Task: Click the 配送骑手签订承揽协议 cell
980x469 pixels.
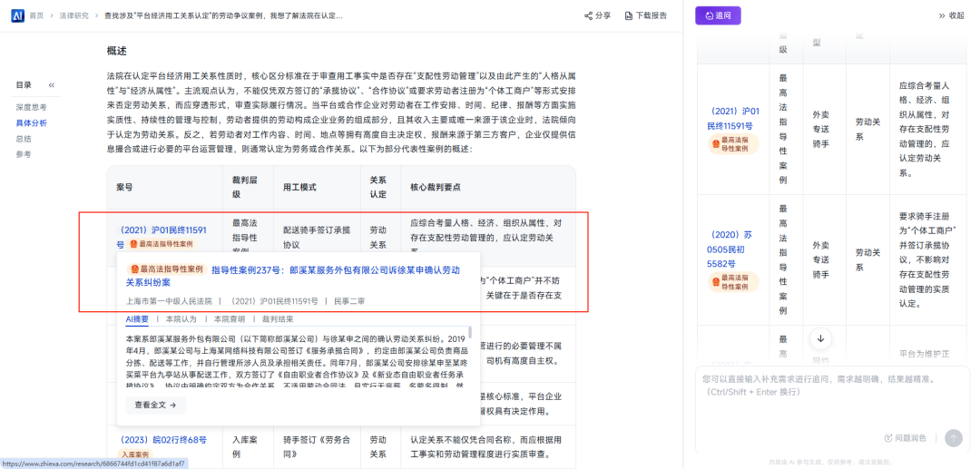Action: (317, 237)
